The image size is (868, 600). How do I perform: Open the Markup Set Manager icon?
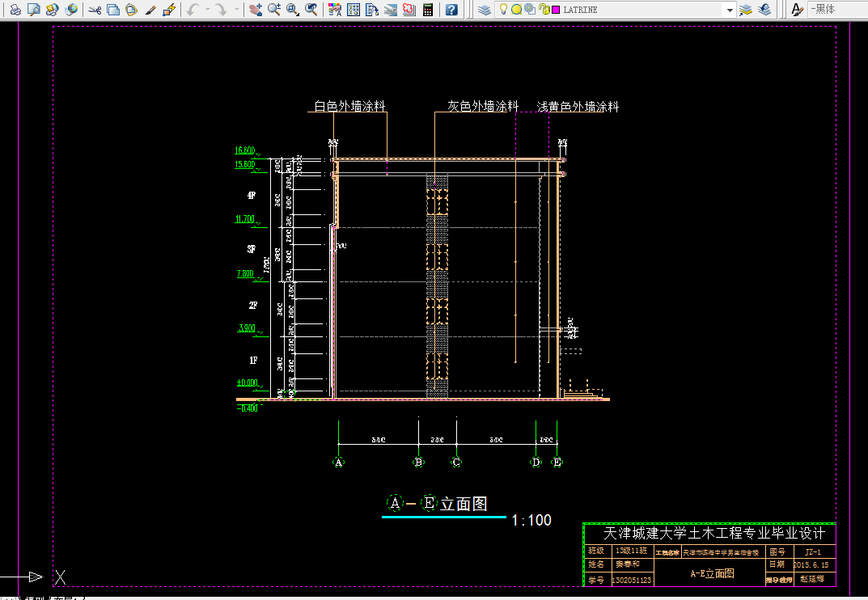[409, 10]
